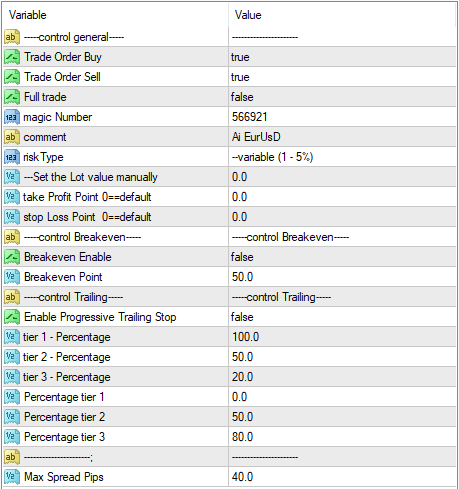
Task: Select the magic Number label
Action: pos(58,117)
